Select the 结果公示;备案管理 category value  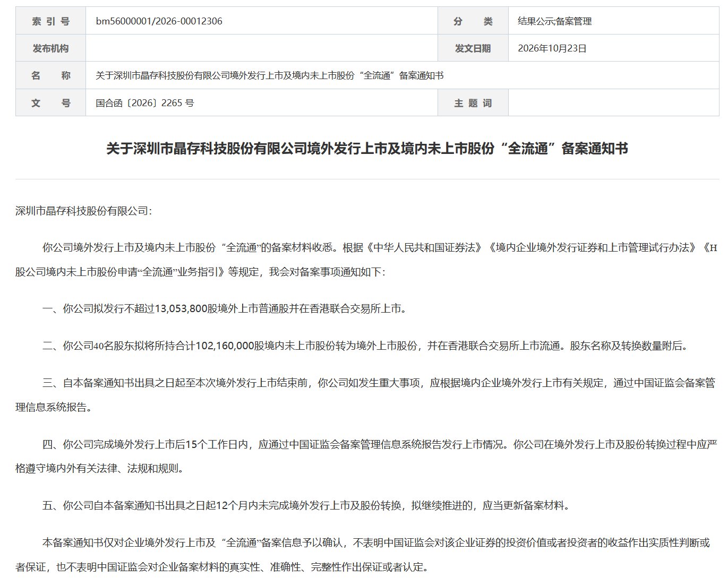coord(554,21)
